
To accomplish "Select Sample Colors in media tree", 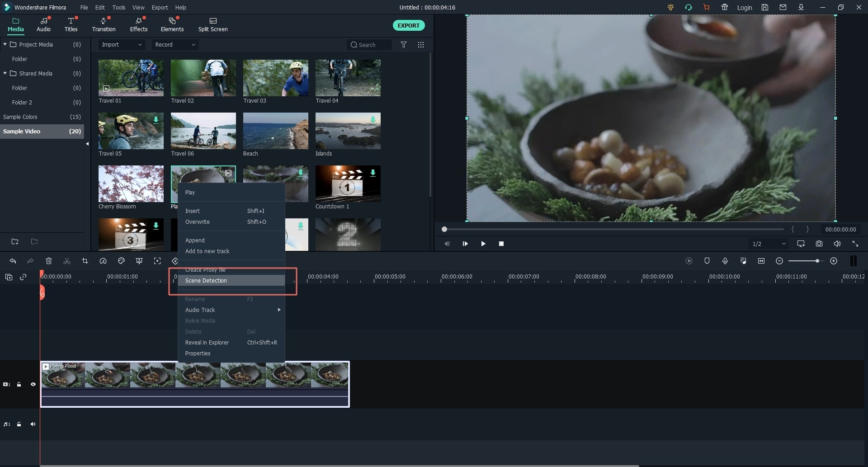I will [x=42, y=117].
